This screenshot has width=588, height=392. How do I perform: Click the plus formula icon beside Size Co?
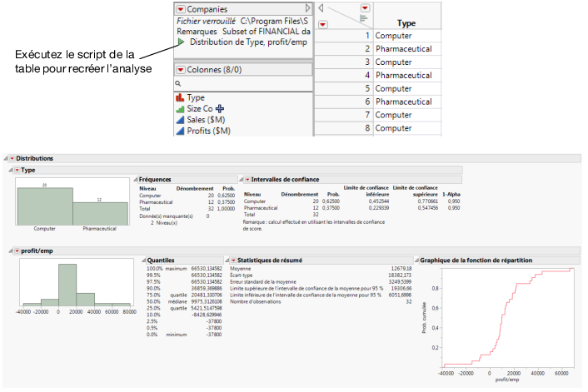coord(220,109)
